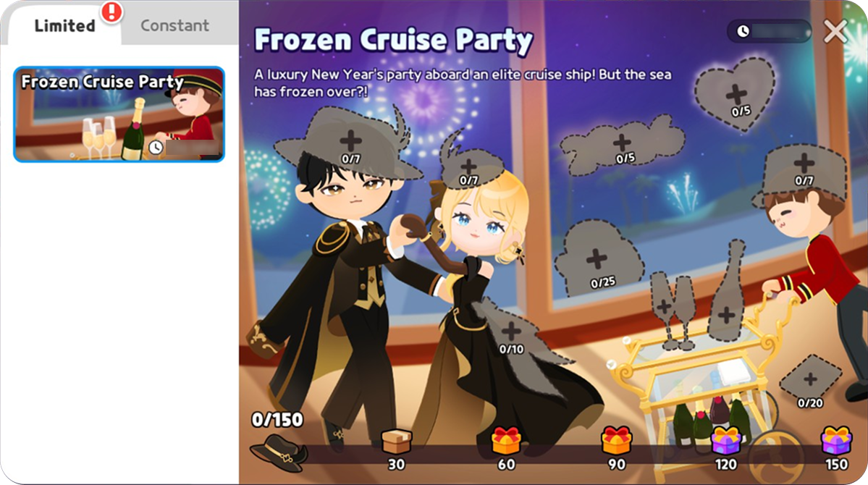Select the Frozen Cruise Party event banner

[119, 114]
